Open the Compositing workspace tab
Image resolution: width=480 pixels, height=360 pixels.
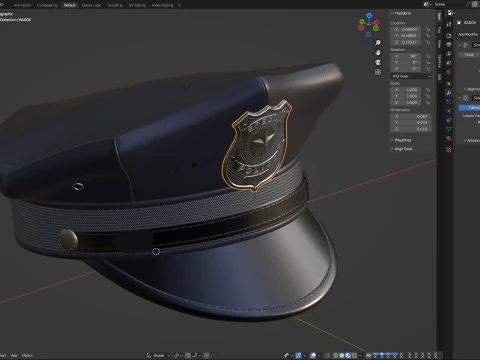[x=47, y=5]
